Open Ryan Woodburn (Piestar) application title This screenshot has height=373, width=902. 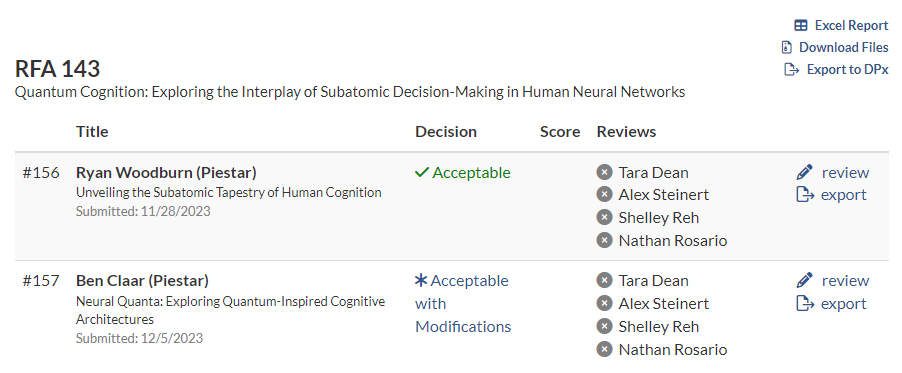click(x=166, y=173)
